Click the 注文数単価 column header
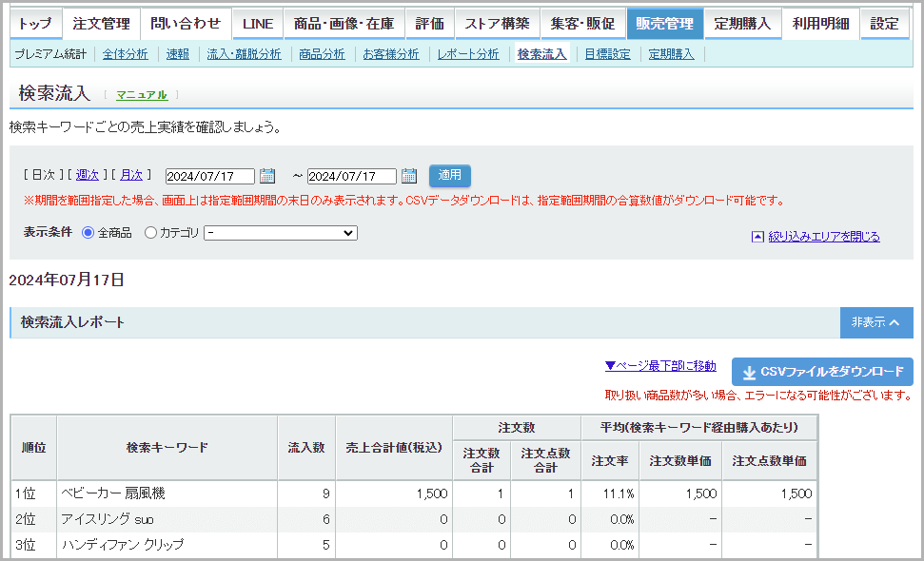The image size is (924, 561). 680,461
